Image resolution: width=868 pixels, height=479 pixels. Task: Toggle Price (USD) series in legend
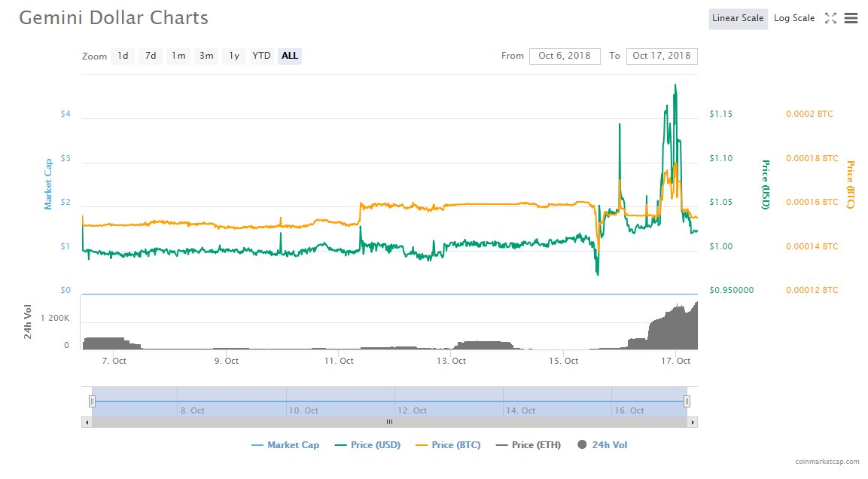point(368,444)
